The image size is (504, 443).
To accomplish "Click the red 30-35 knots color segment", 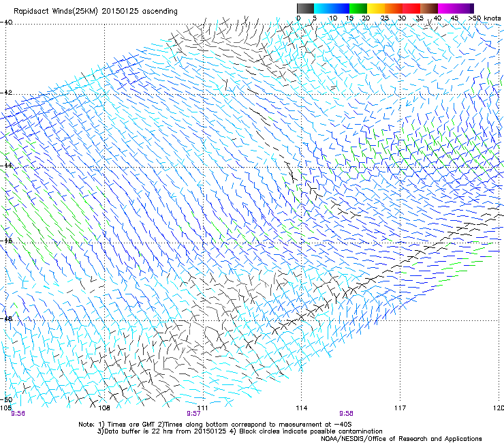I will (x=411, y=8).
